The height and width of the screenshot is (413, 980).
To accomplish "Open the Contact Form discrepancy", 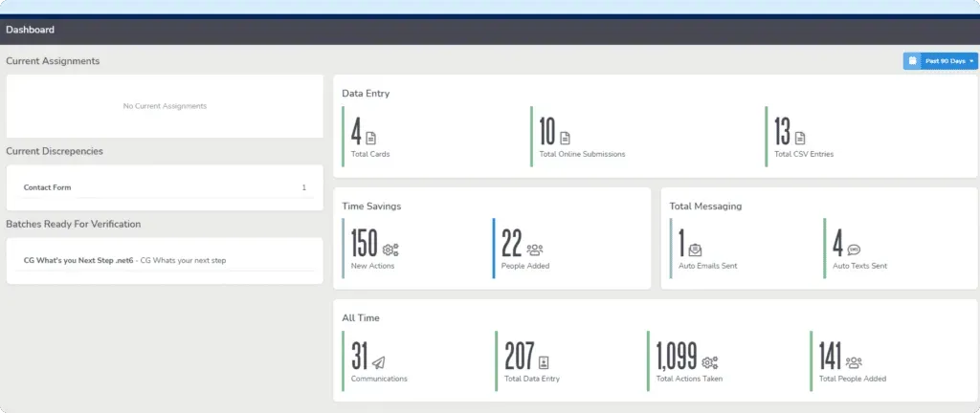I will coord(48,187).
